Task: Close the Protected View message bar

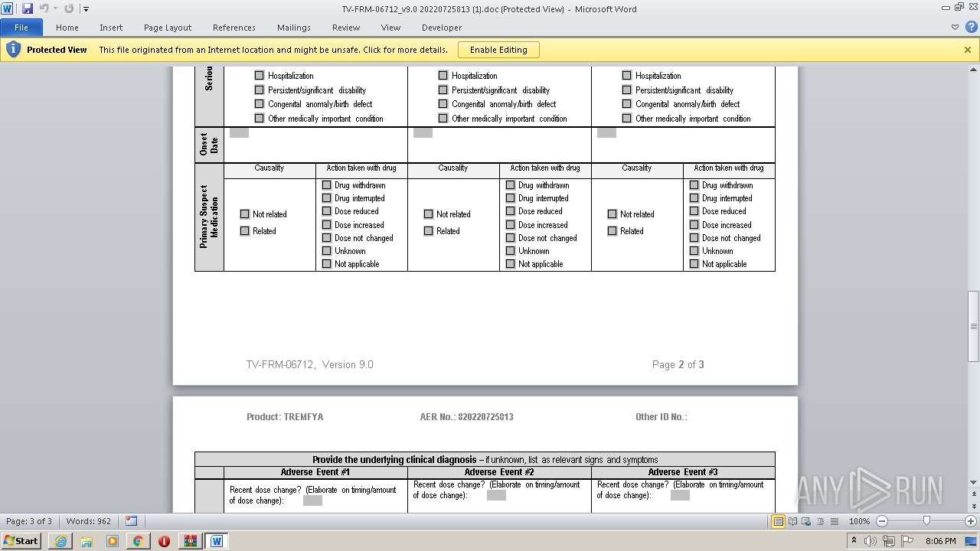Action: click(968, 50)
